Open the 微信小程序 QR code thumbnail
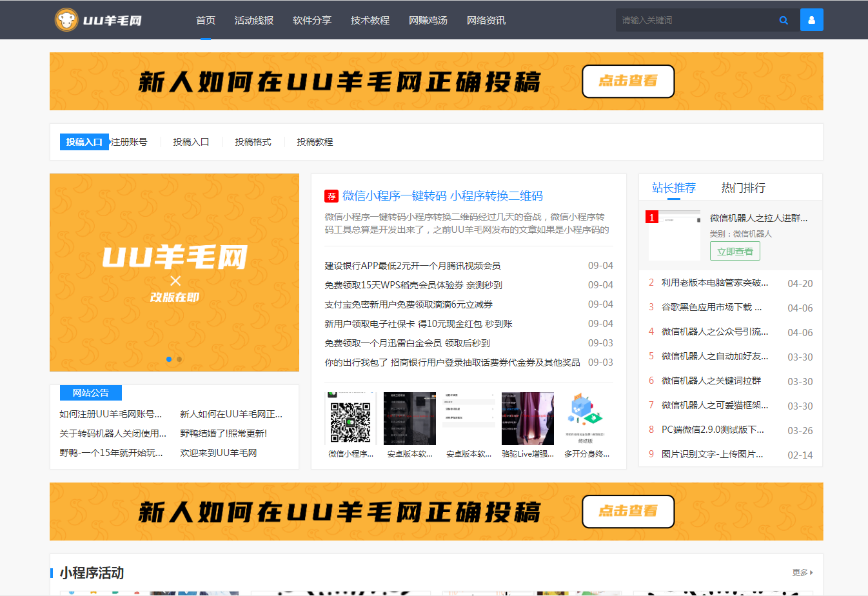The image size is (868, 596). (x=350, y=419)
